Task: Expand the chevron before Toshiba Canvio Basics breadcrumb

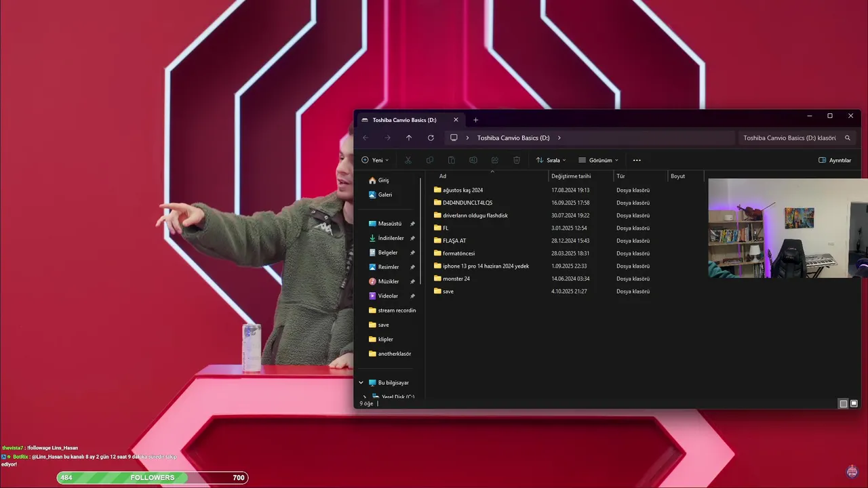Action: pyautogui.click(x=467, y=138)
